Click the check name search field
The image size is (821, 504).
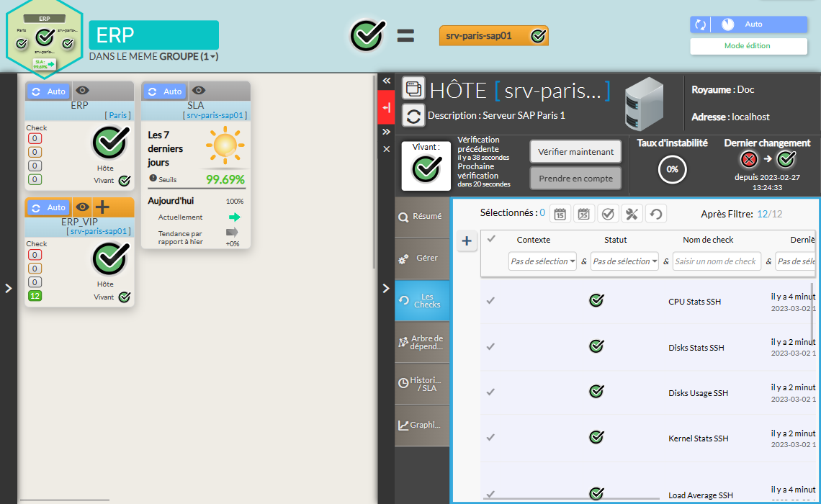(717, 261)
